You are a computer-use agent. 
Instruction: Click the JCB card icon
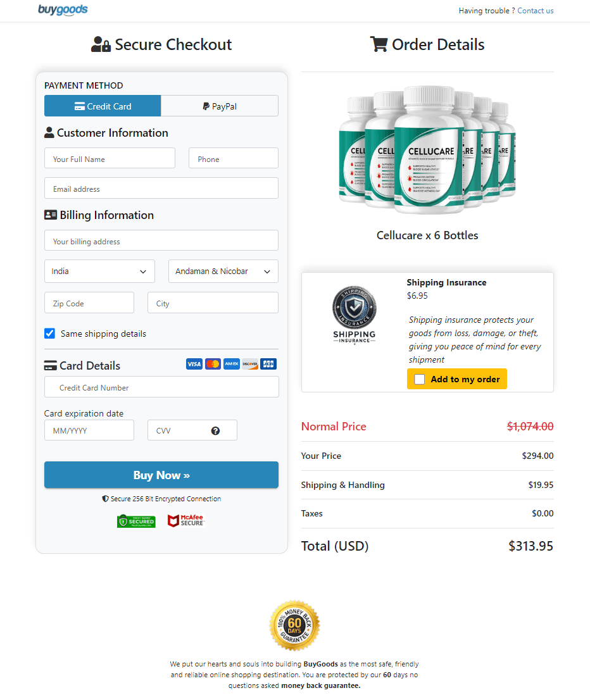click(x=268, y=364)
